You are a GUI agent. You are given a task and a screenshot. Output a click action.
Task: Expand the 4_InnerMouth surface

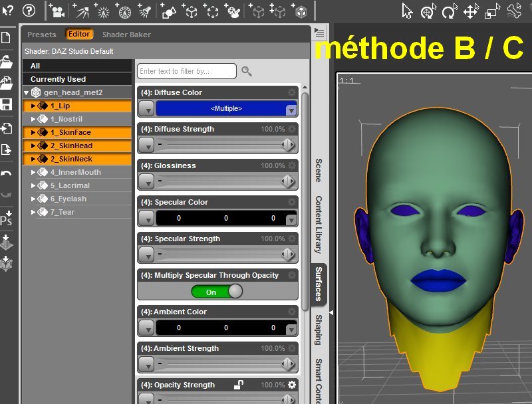tap(33, 172)
